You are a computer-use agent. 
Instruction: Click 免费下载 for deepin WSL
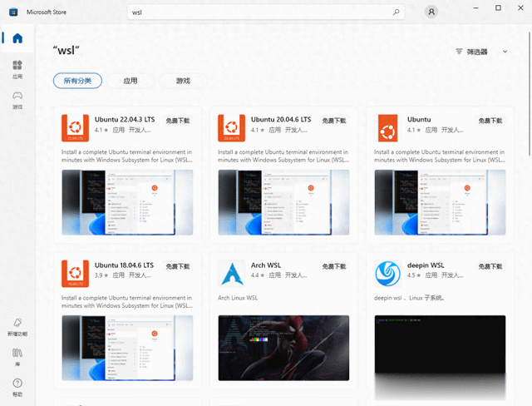pos(490,266)
